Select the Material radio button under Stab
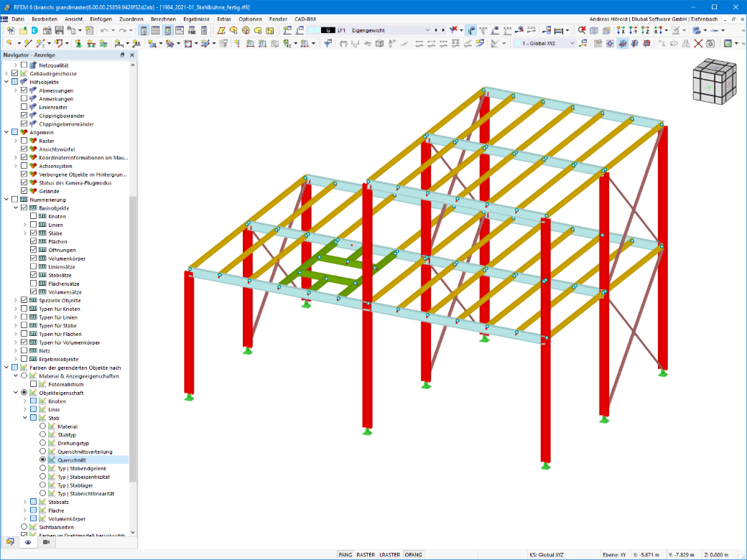This screenshot has height=560, width=747. 43,426
